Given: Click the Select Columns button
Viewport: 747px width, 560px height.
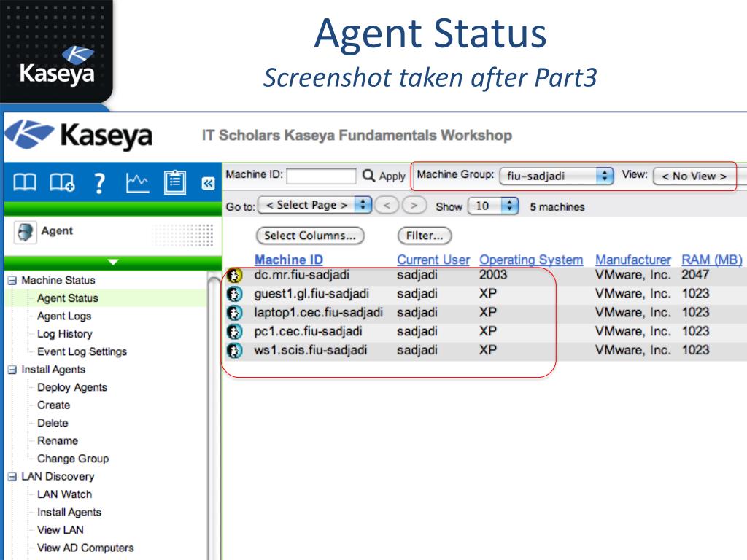Looking at the screenshot, I should [310, 236].
